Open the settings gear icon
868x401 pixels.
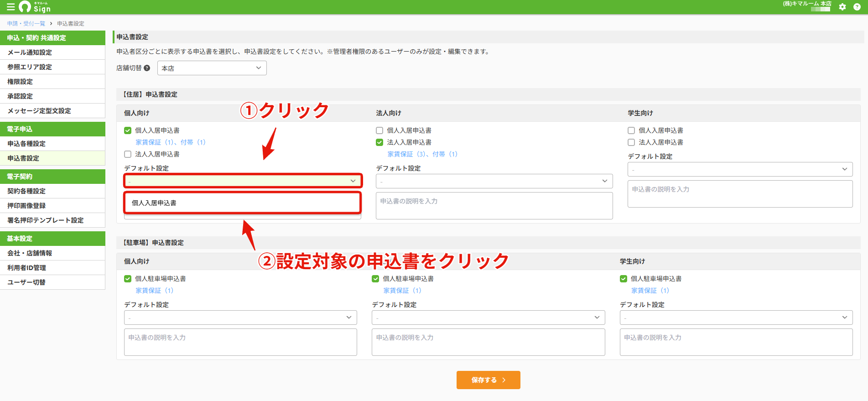[x=842, y=7]
